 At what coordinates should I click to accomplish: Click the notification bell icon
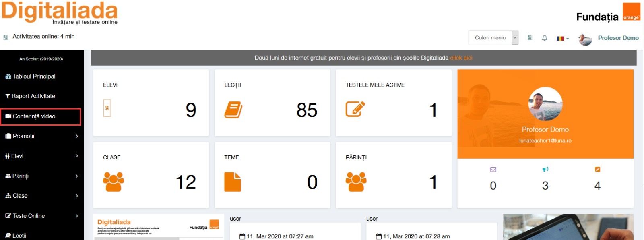[x=545, y=38]
